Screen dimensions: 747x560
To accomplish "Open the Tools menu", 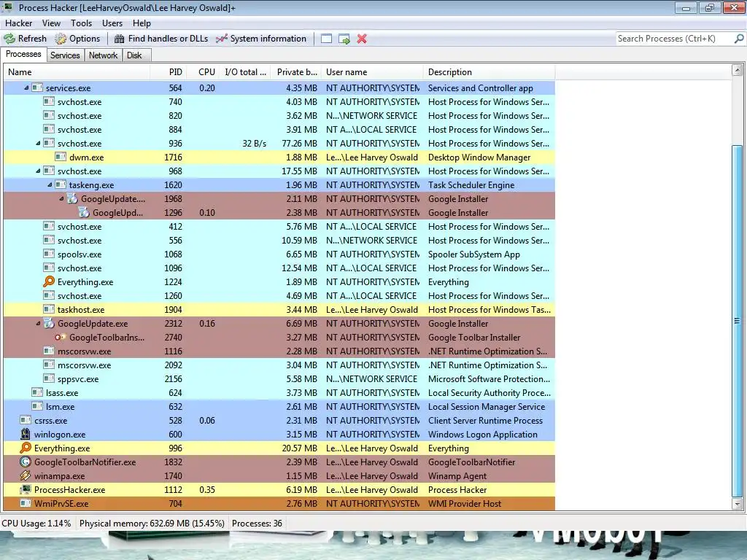I will coord(82,23).
